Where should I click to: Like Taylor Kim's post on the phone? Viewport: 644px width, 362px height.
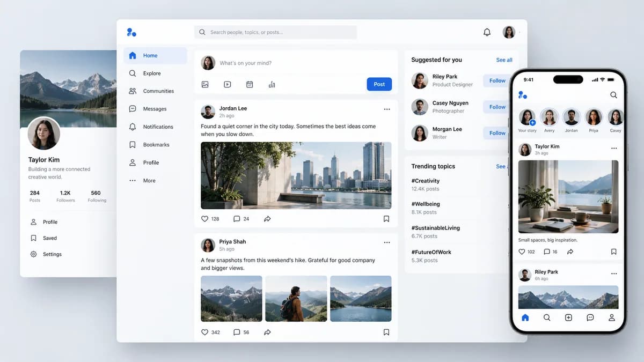tap(522, 252)
